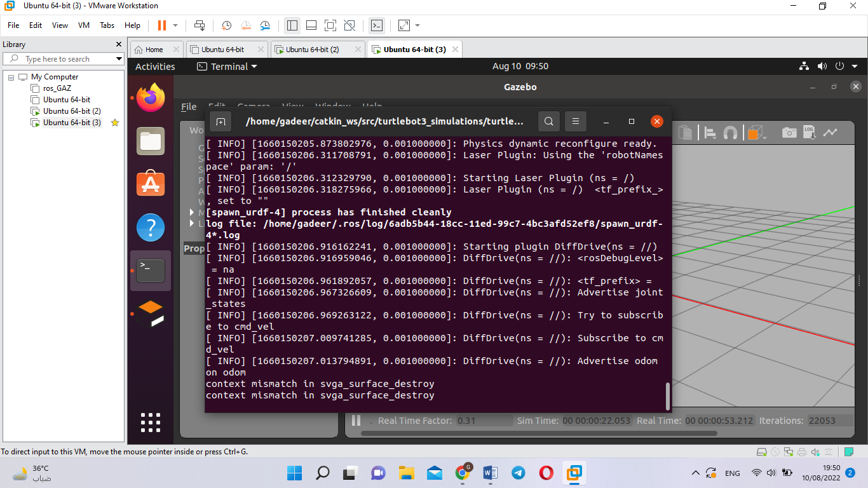The height and width of the screenshot is (488, 868).
Task: Open a new terminal tab with the plus icon
Action: 220,121
